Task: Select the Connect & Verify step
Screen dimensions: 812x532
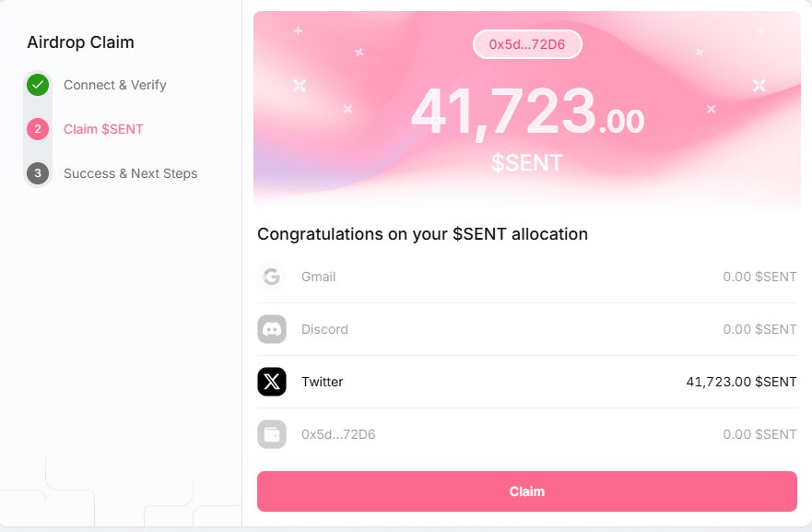Action: (115, 85)
